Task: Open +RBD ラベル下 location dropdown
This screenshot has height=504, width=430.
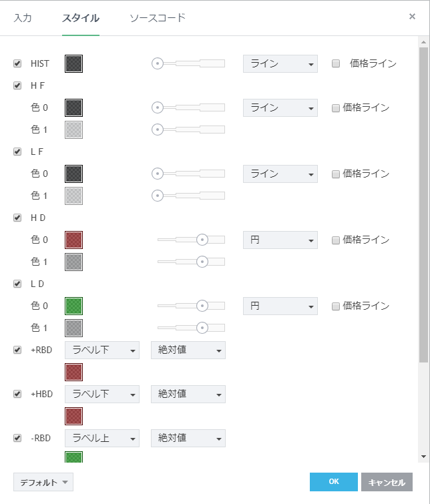Action: [x=102, y=350]
